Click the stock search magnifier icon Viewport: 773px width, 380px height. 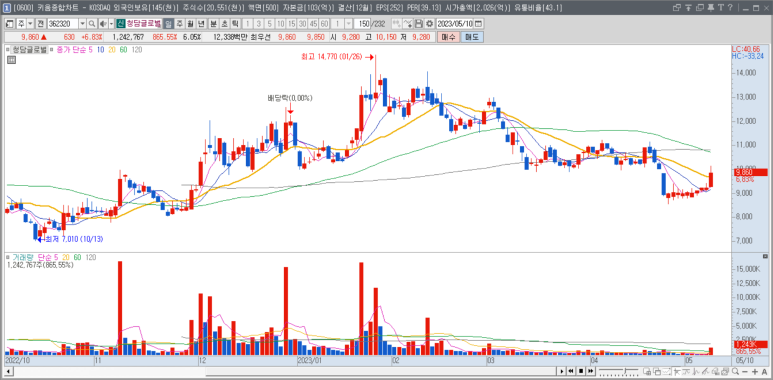click(x=92, y=24)
